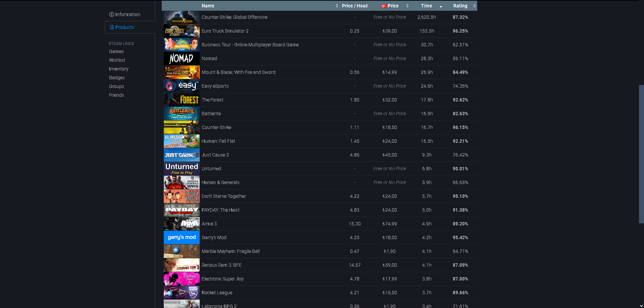Viewport: 644px width, 308px height.
Task: Click Business Tour game thumbnail
Action: [x=182, y=45]
